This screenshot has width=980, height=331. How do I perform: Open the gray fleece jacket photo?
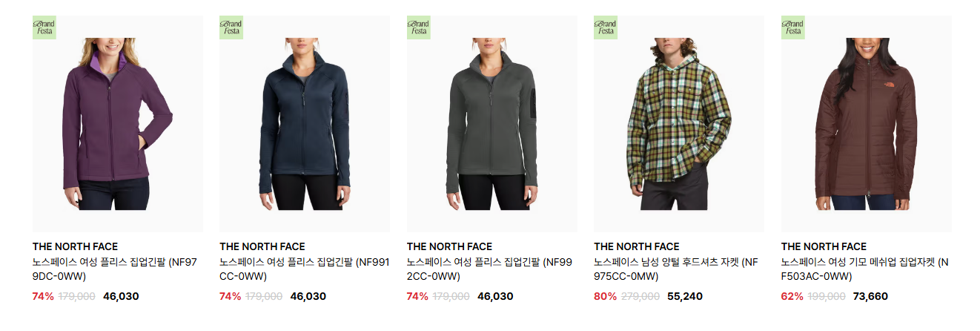492,124
